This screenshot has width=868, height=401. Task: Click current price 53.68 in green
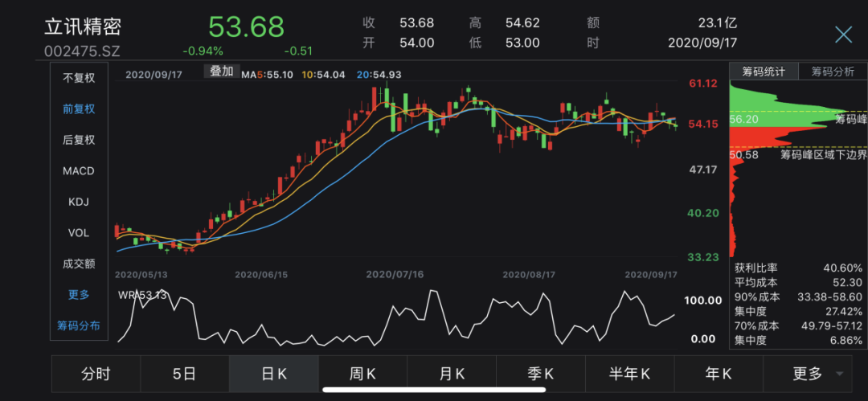[247, 27]
